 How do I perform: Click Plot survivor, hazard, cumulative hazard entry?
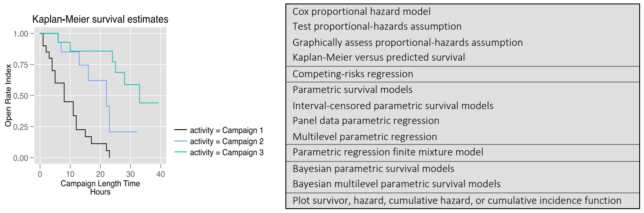click(457, 201)
